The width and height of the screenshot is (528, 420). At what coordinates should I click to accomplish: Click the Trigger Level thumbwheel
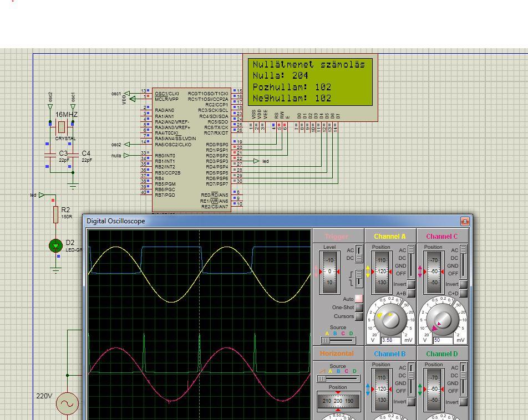tap(329, 272)
